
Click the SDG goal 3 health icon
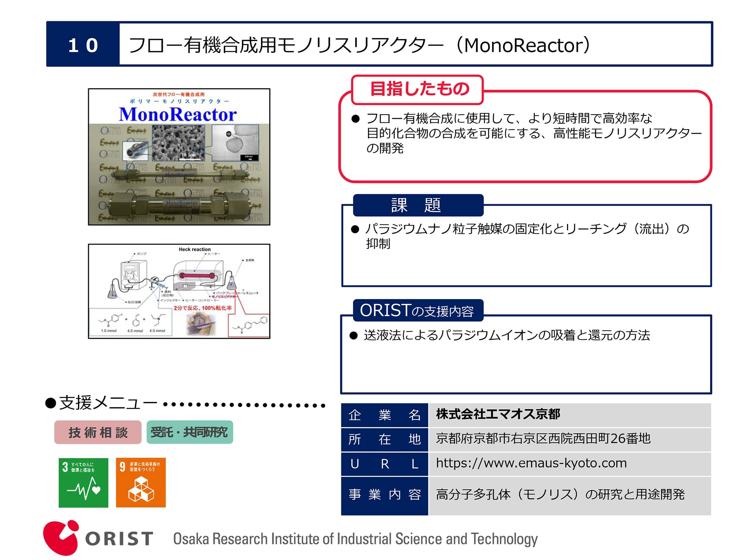click(x=83, y=482)
